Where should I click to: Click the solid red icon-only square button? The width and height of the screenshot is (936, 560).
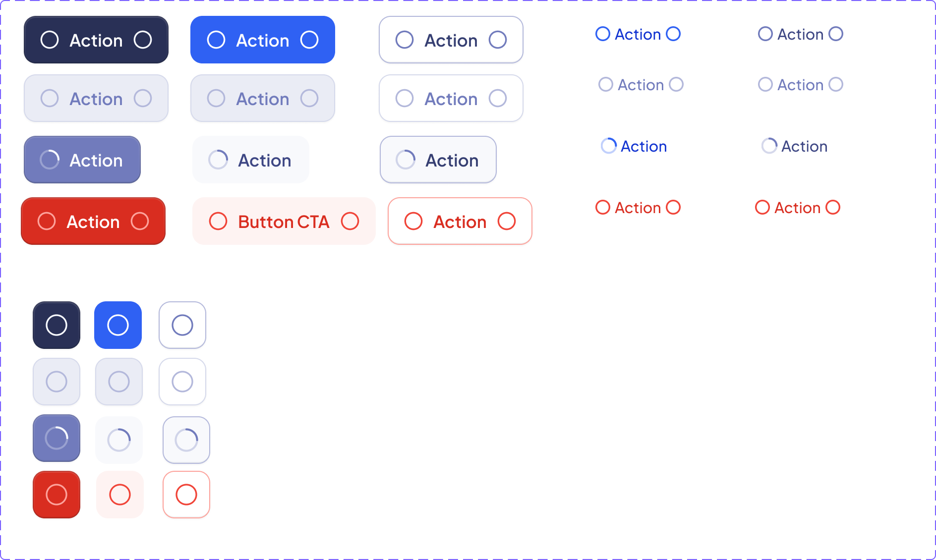pos(57,495)
